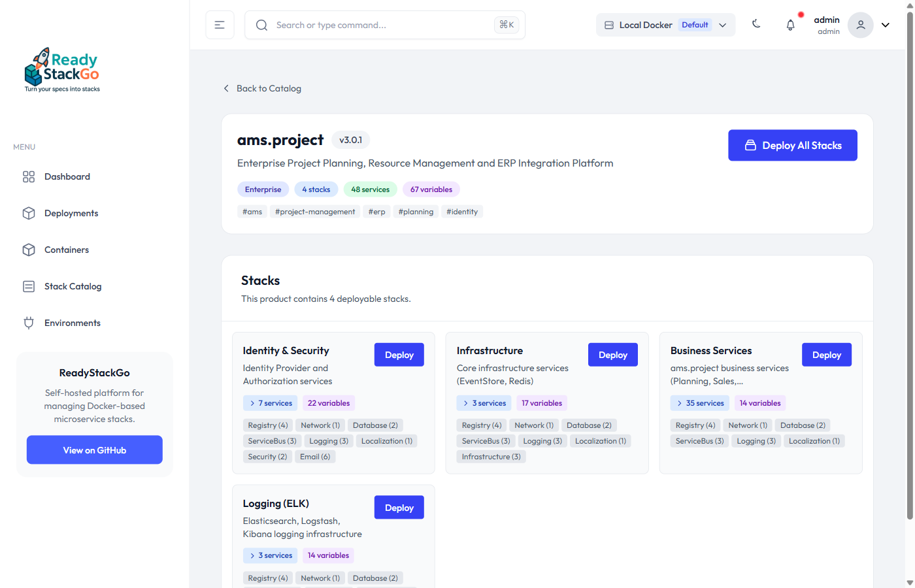Expand 7 services in Identity & Security

(271, 403)
